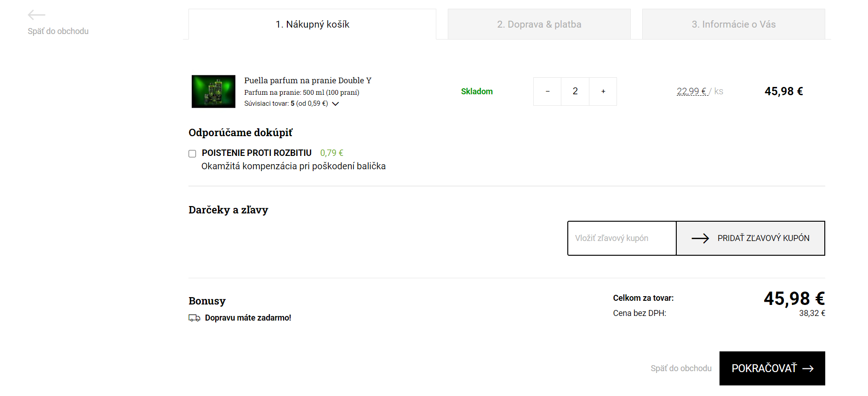
Task: Click the top-left Späť do obchodu link
Action: point(58,31)
